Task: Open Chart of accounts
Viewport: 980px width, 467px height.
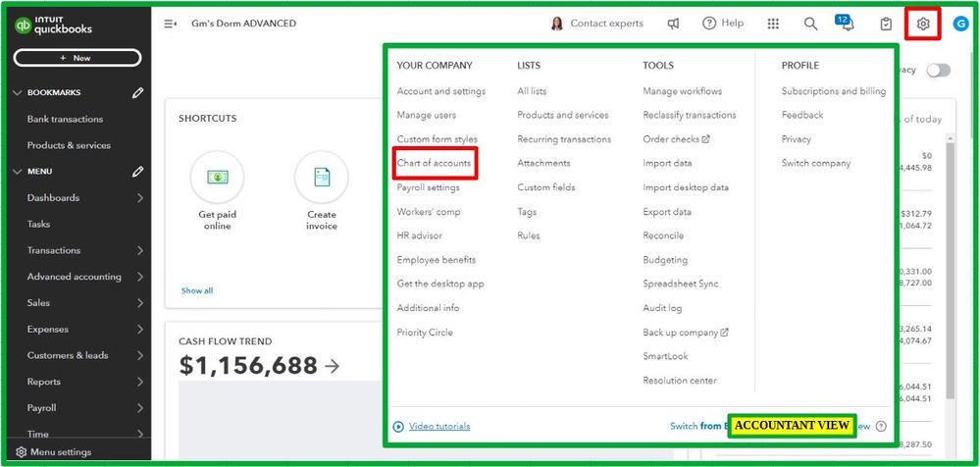Action: (x=434, y=163)
